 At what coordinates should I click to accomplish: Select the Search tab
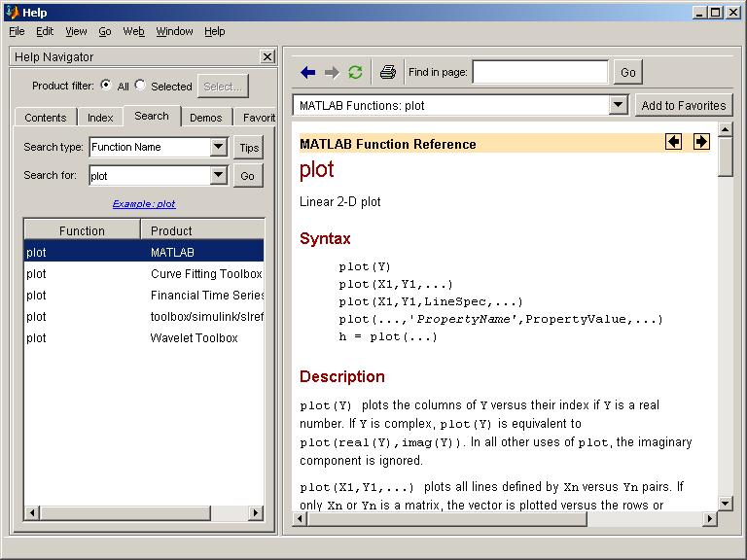click(x=152, y=116)
